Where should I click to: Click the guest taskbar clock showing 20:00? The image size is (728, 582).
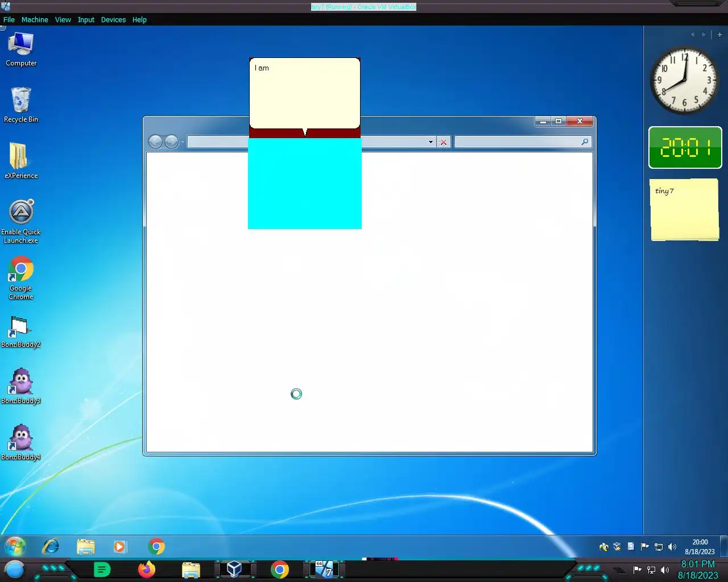tap(700, 547)
